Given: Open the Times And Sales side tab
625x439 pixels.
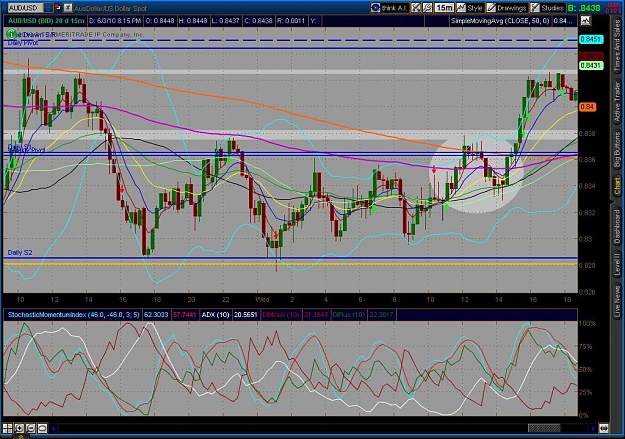Looking at the screenshot, I should [x=617, y=46].
